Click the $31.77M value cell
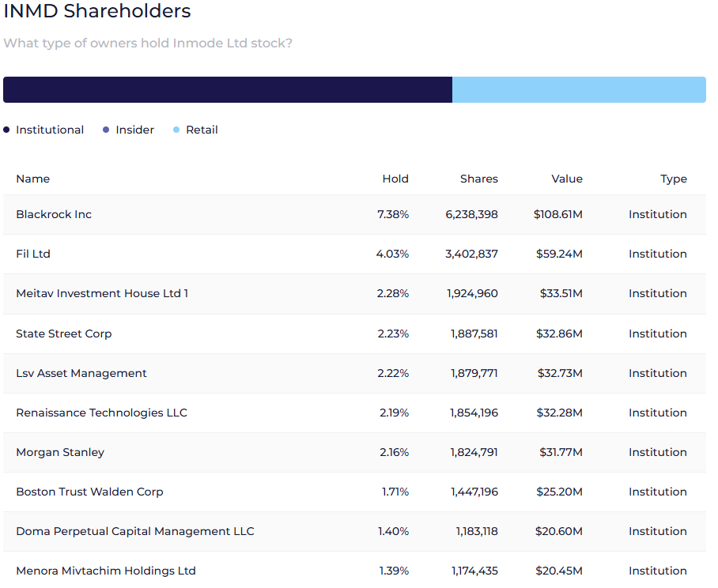The height and width of the screenshot is (588, 718). click(561, 452)
